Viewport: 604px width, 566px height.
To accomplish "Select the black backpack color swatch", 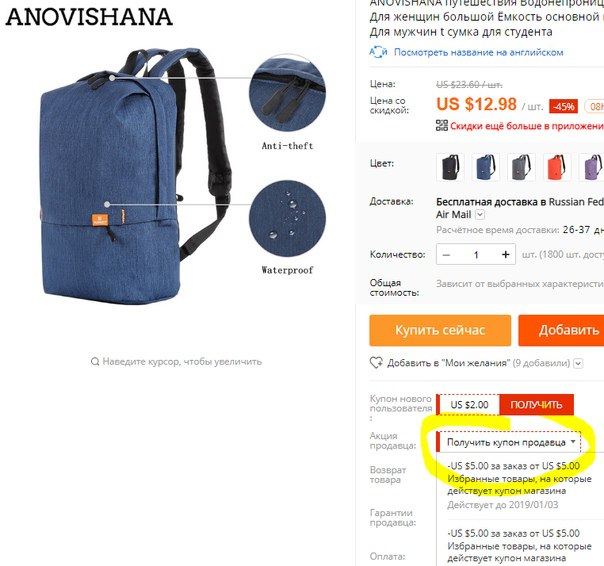I will 450,167.
